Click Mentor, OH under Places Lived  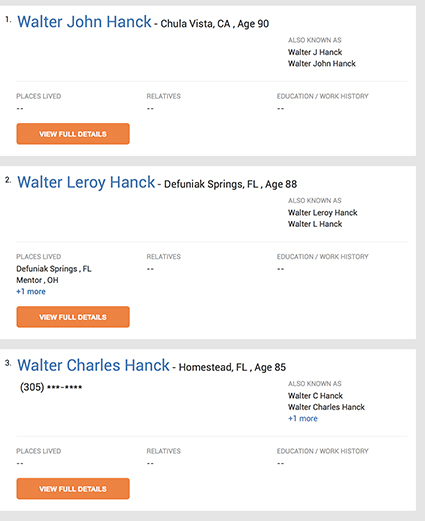pyautogui.click(x=37, y=280)
